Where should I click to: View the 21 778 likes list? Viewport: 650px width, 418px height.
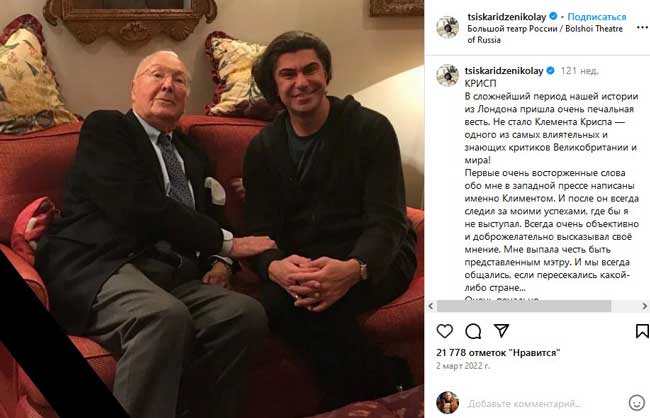[x=498, y=353]
